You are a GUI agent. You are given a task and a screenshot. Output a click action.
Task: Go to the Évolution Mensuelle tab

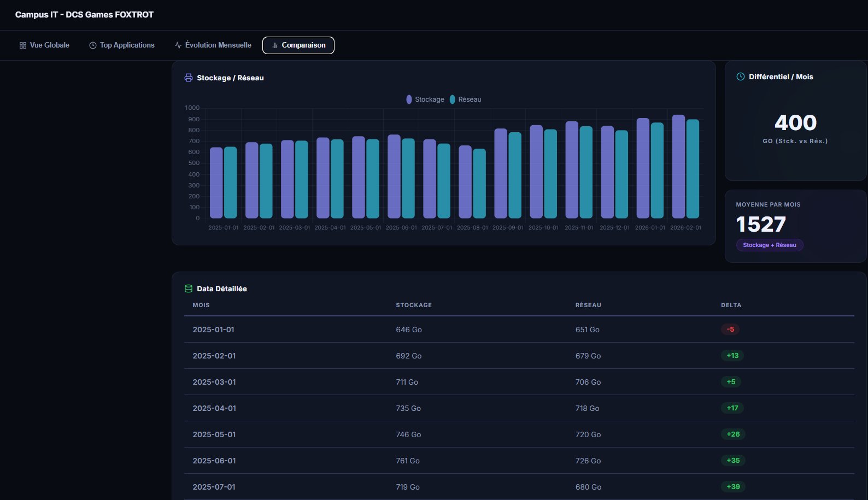click(213, 45)
